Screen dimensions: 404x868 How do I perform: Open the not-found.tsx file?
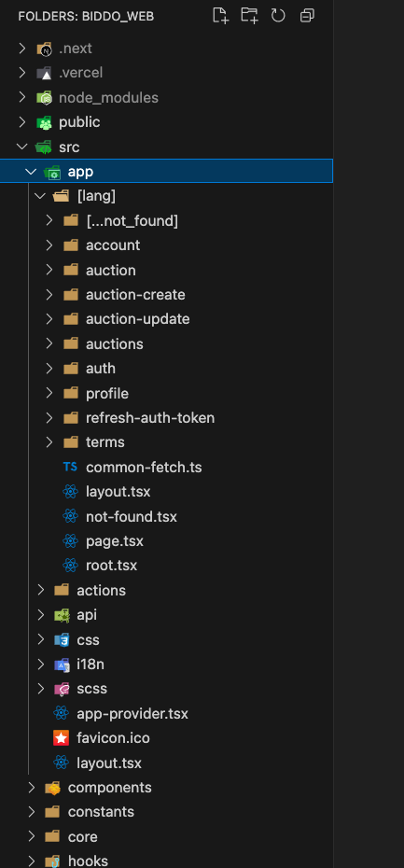132,516
